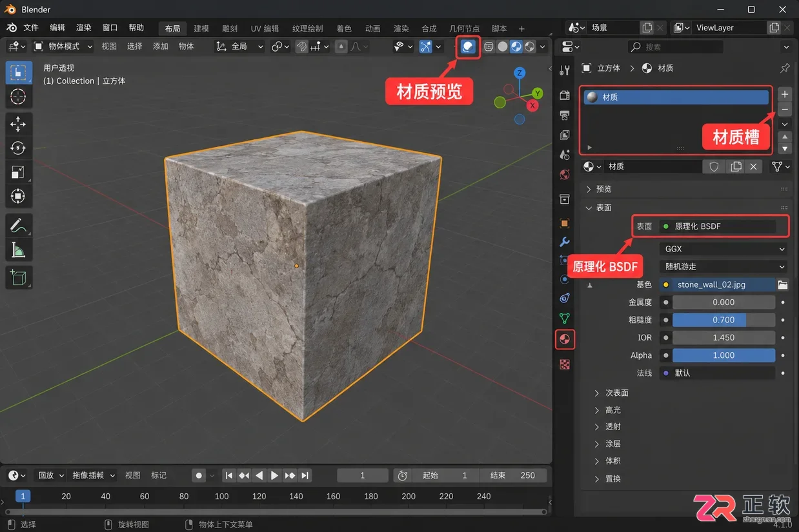Select the Measure tool

coord(19,250)
